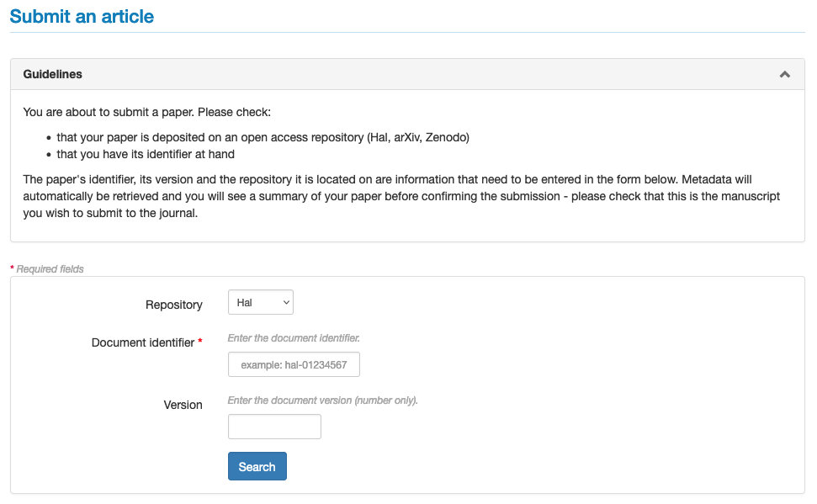Click the paragraph about metadata being automatically retrieved
817x504 pixels.
pyautogui.click(x=401, y=196)
